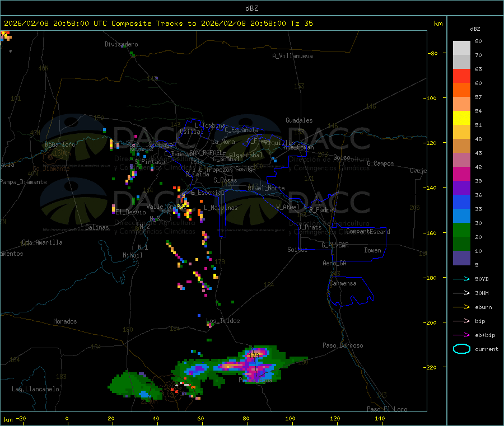Select the blue 35 dBZ color swatch
Viewport: 504px width, 426px height.
461,202
